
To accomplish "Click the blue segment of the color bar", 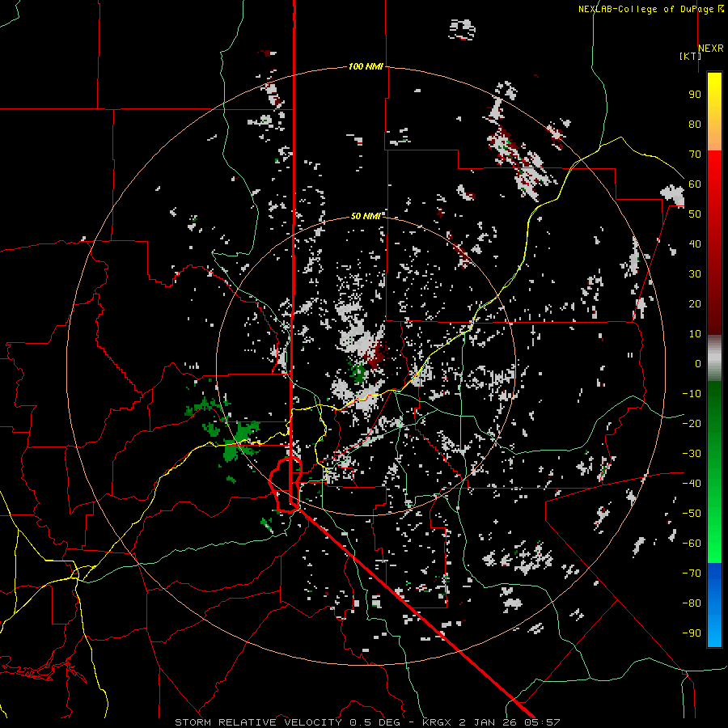I will click(x=714, y=604).
